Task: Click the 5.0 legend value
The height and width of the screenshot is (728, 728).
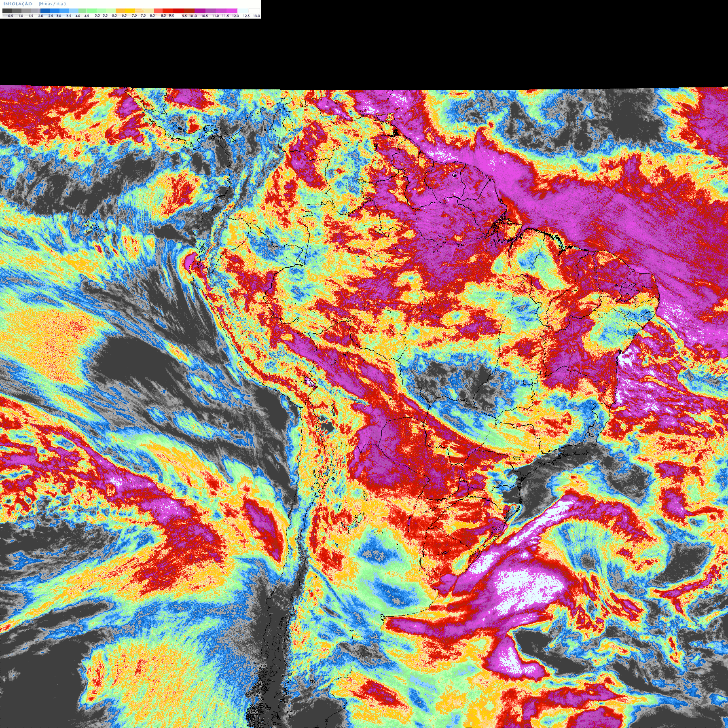Action: point(97,15)
